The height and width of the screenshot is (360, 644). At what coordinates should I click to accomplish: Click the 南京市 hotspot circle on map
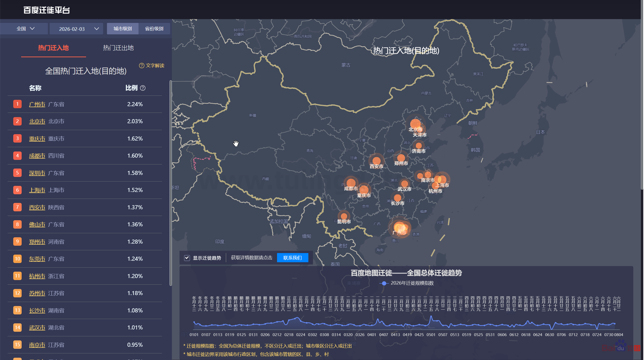click(428, 175)
